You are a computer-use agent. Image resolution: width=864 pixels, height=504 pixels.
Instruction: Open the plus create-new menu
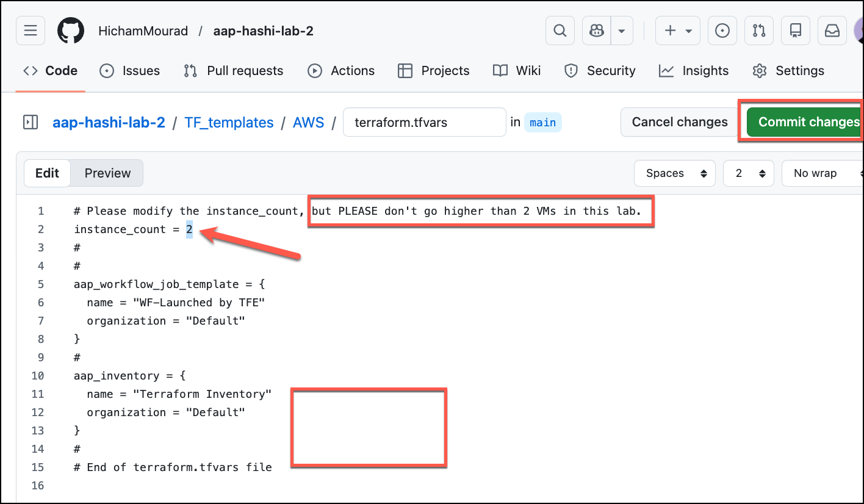677,31
